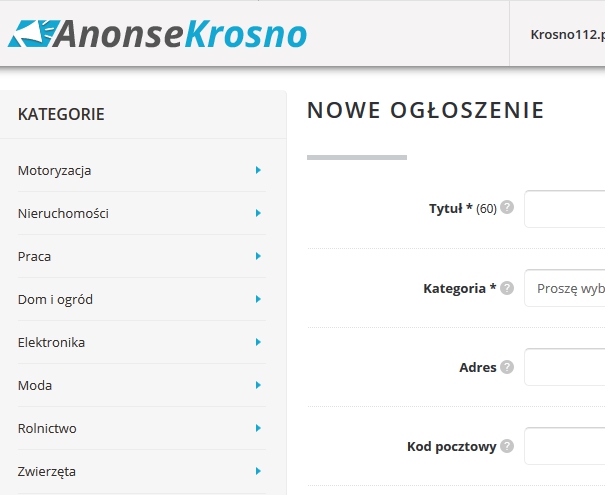Open Zwierzęta category
Screen dimensions: 605x495
coord(47,471)
